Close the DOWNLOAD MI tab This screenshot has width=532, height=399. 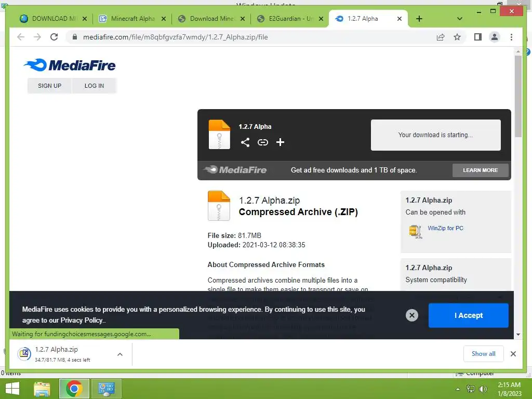click(85, 19)
